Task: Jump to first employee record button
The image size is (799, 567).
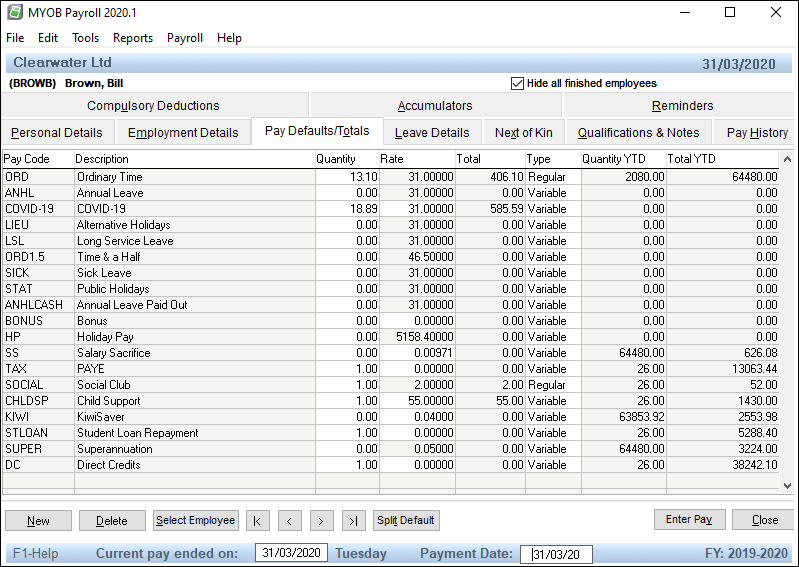Action: coord(257,520)
